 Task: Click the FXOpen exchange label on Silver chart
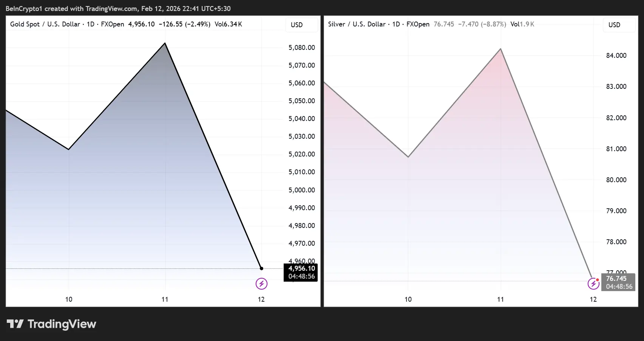tap(418, 24)
